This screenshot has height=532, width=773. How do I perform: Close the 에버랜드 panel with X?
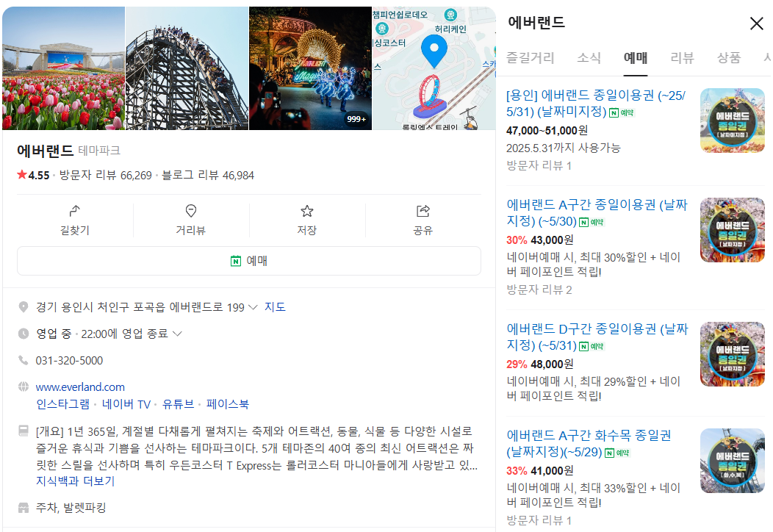756,24
